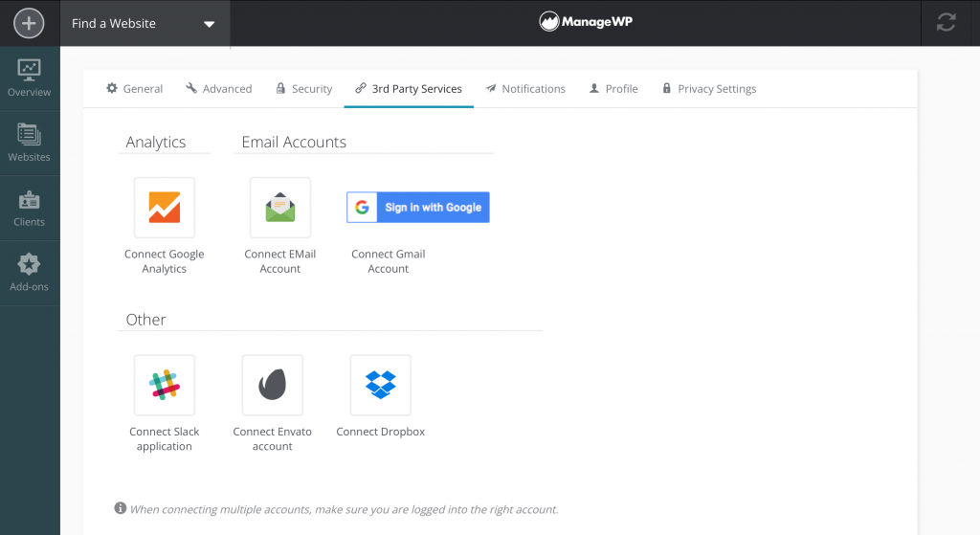Click the Analytics section heading
Viewport: 980px width, 535px height.
click(x=156, y=143)
